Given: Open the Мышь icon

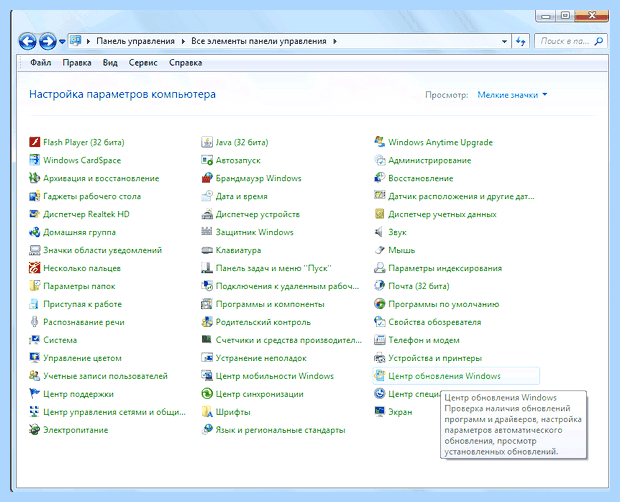Looking at the screenshot, I should click(x=379, y=250).
